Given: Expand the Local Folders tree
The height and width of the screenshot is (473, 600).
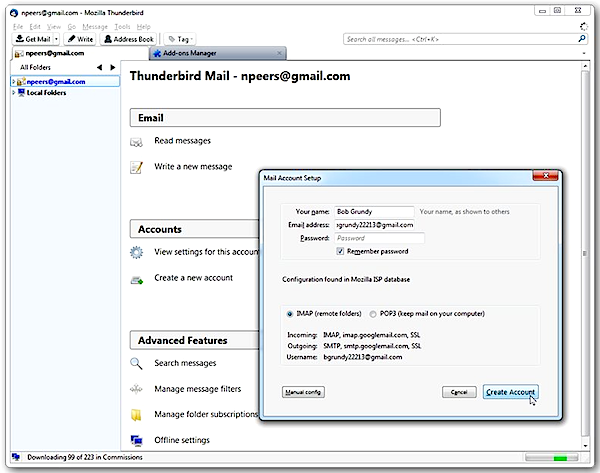Looking at the screenshot, I should [x=12, y=93].
